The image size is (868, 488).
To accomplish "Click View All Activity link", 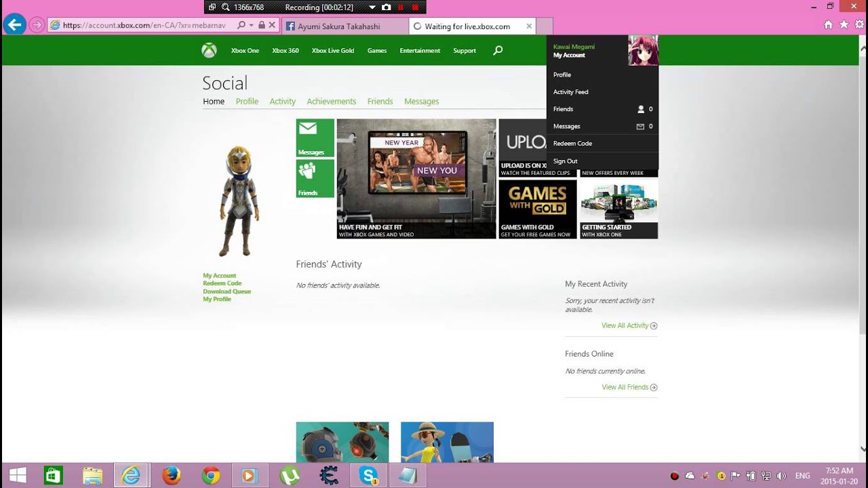I will point(629,326).
